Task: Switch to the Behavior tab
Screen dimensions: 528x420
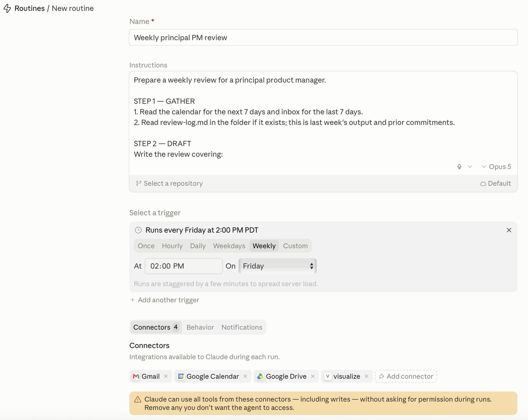Action: pyautogui.click(x=200, y=327)
